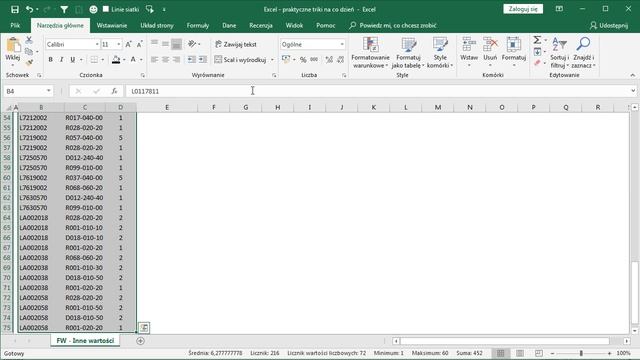Click the Usuń delete cells button
640x360 pixels.
[x=490, y=52]
